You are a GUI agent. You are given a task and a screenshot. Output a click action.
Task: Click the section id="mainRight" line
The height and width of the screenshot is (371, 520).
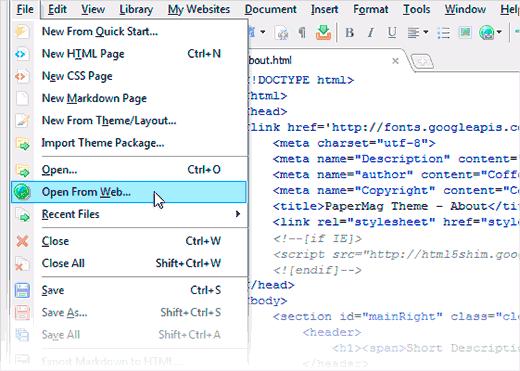[396, 316]
